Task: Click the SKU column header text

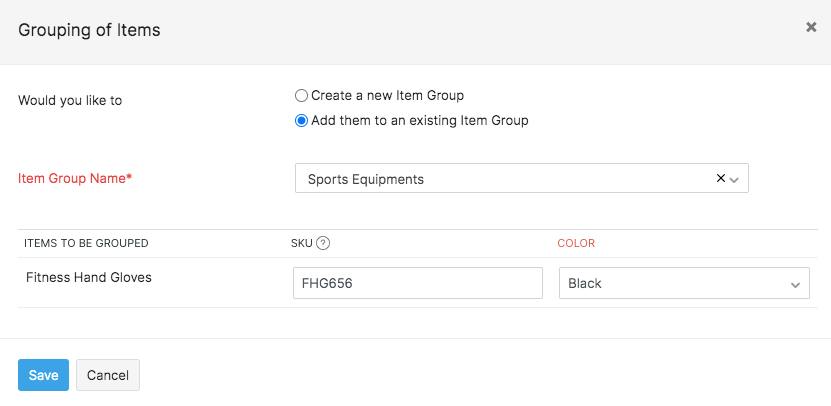Action: coord(301,243)
